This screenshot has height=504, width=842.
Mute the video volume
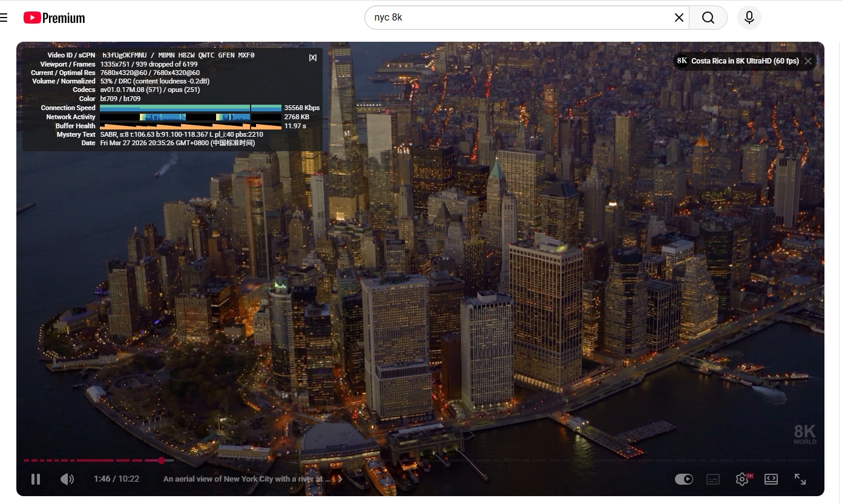pyautogui.click(x=67, y=479)
